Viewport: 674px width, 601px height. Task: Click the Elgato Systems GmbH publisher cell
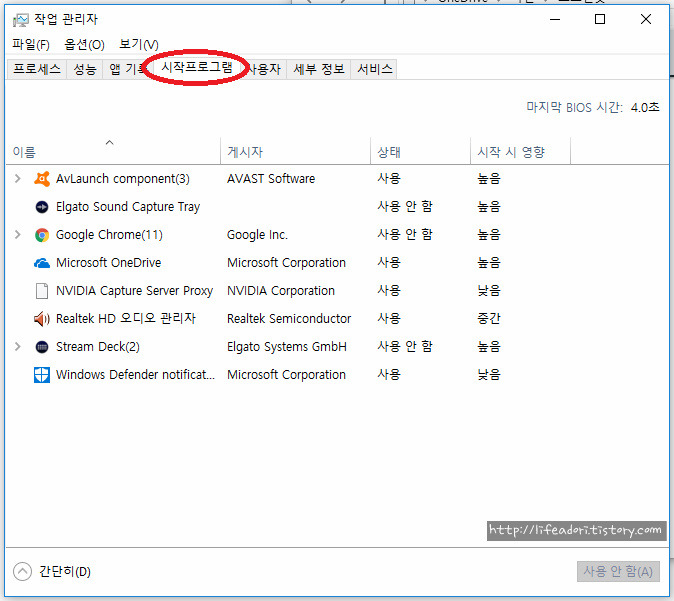tap(287, 346)
